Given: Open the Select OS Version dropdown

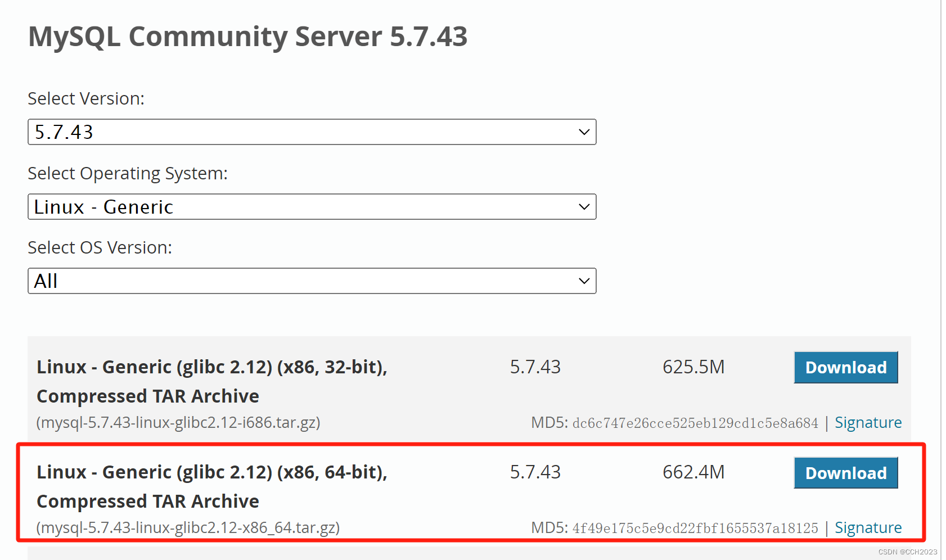Looking at the screenshot, I should (x=312, y=281).
